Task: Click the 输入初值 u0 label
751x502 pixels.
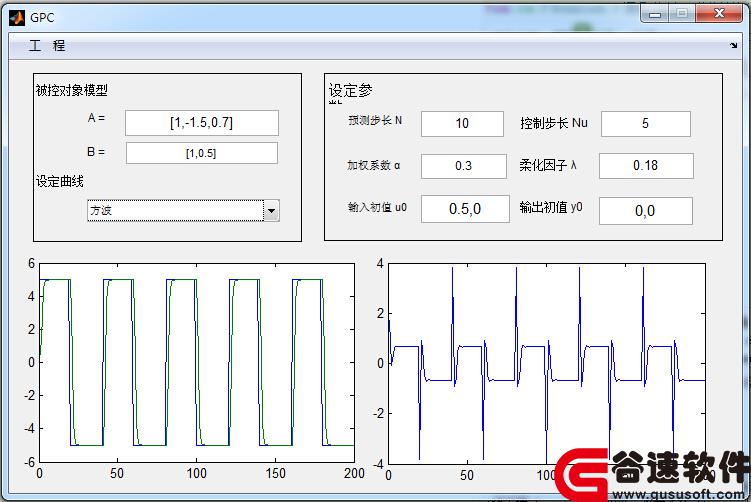Action: pos(377,207)
